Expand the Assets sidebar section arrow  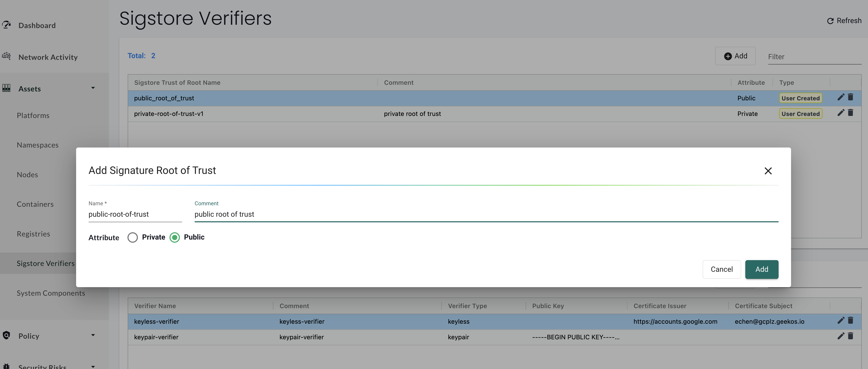(x=93, y=88)
